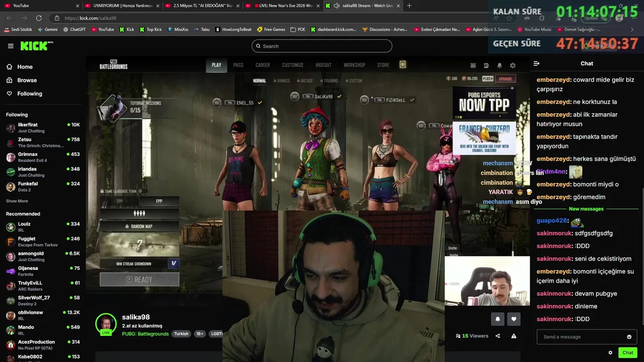Open Funkefal Dota 2 channel
This screenshot has height=362, width=644.
[43, 187]
